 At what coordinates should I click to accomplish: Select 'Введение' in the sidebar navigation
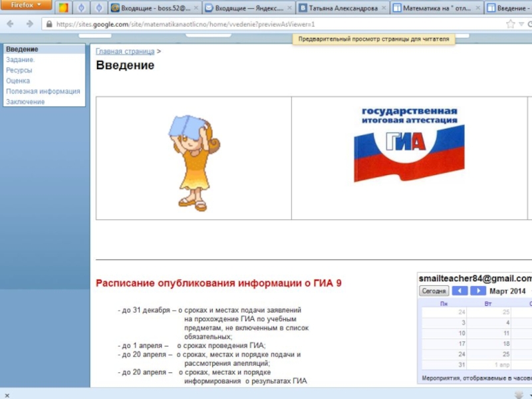[x=22, y=49]
